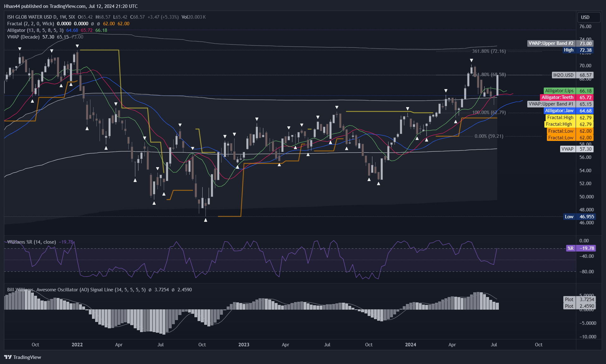Viewport: 606px width, 364px height.
Task: Select the Alligator (13, 8, 5, 8, 5, 3) legend
Action: (x=35, y=30)
